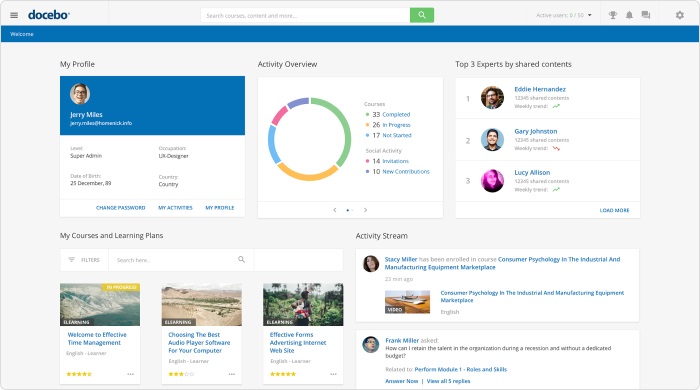Open the hamburger main menu
700x390 pixels.
tap(14, 15)
